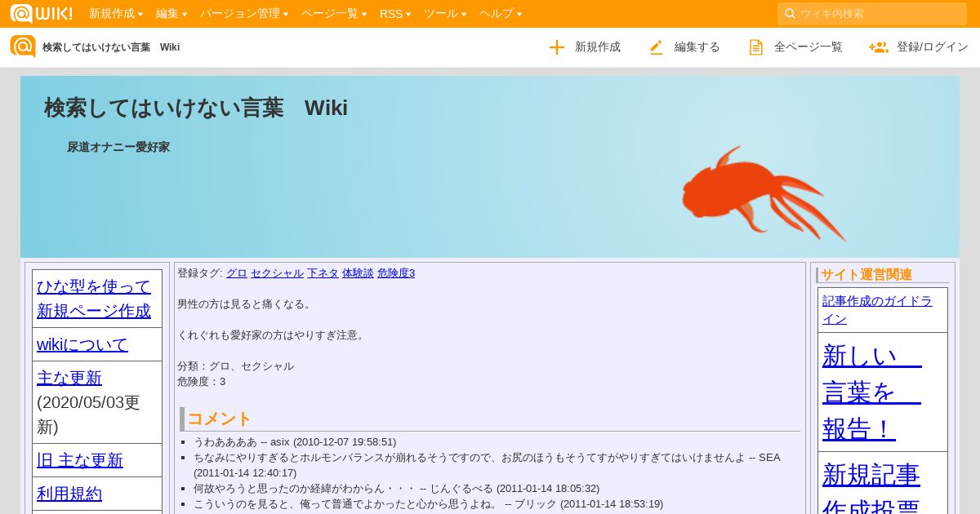980x514 pixels.
Task: Click the pencil icon for 編集する
Action: coord(657,47)
